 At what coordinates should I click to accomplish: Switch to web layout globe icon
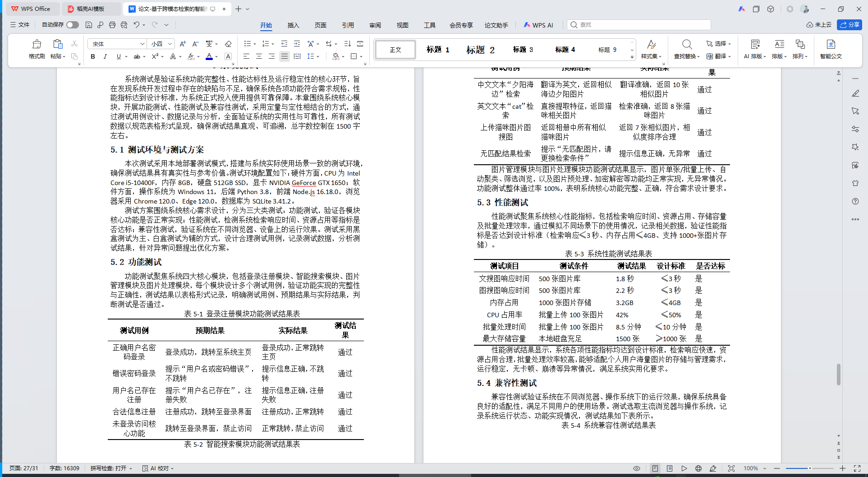[698, 468]
